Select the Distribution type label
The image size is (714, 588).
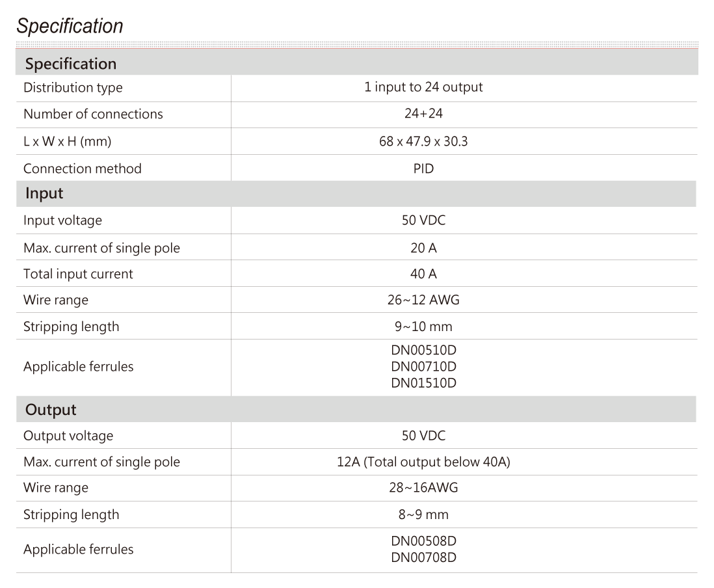tap(73, 87)
